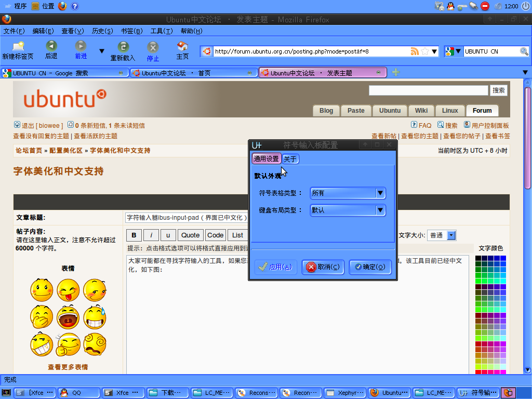Click the 论坛首页 breadcrumb link
532x399 pixels.
[x=29, y=151]
